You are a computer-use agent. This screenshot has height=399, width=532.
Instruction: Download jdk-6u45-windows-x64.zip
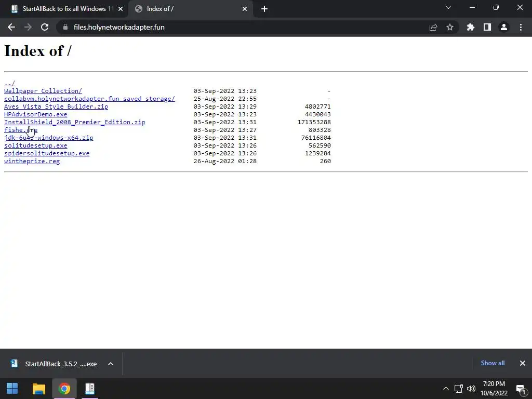48,138
